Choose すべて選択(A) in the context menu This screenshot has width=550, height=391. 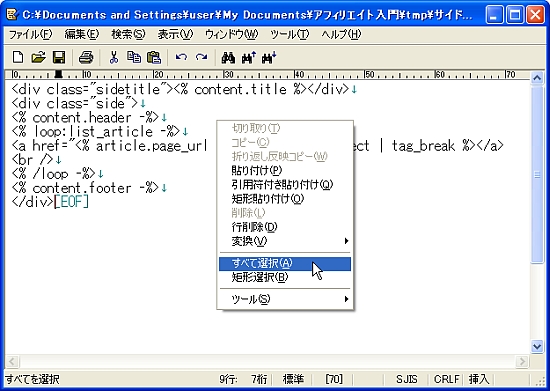point(285,263)
